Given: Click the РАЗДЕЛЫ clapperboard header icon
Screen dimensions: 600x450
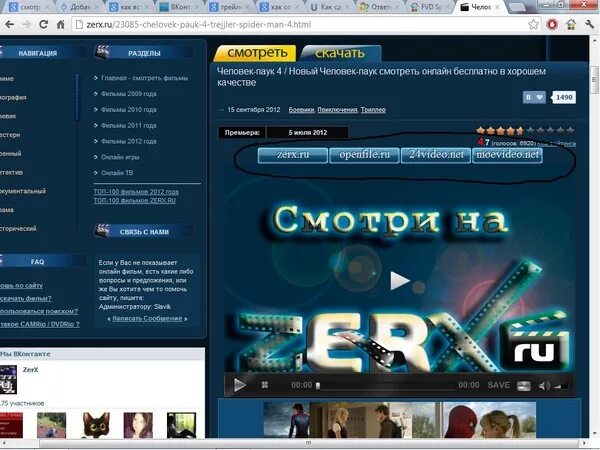Looking at the screenshot, I should point(102,52).
